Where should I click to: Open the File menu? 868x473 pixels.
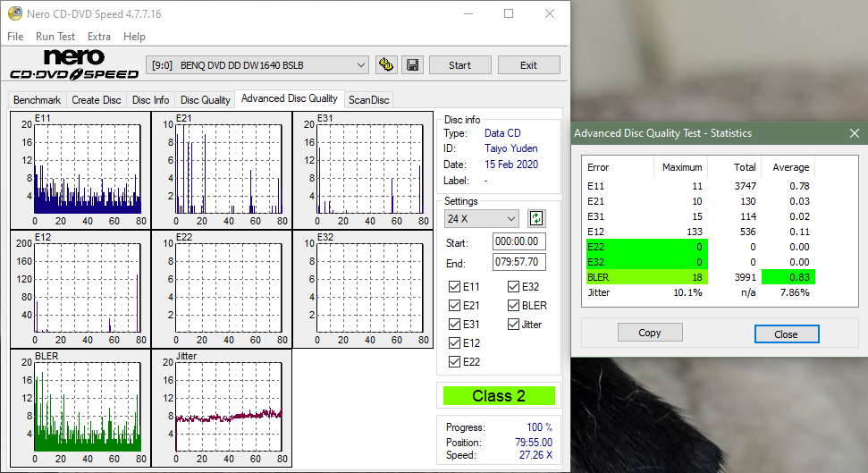click(15, 37)
